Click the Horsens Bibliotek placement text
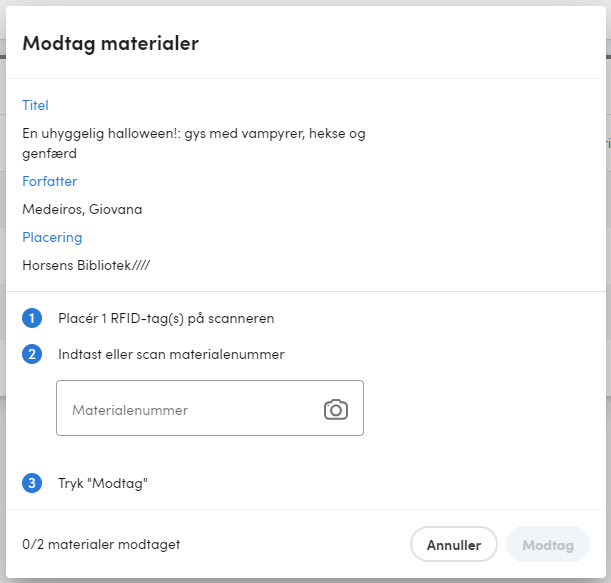Viewport: 611px width, 583px height. tap(86, 265)
